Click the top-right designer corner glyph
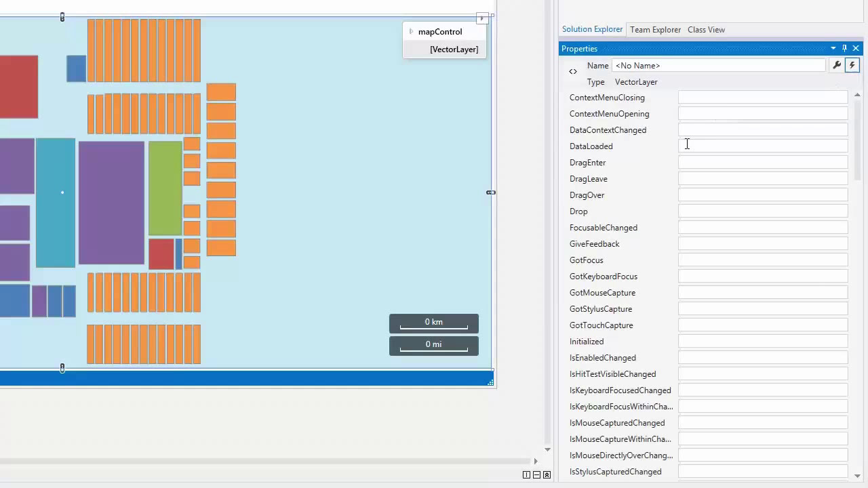The width and height of the screenshot is (868, 488). click(481, 18)
